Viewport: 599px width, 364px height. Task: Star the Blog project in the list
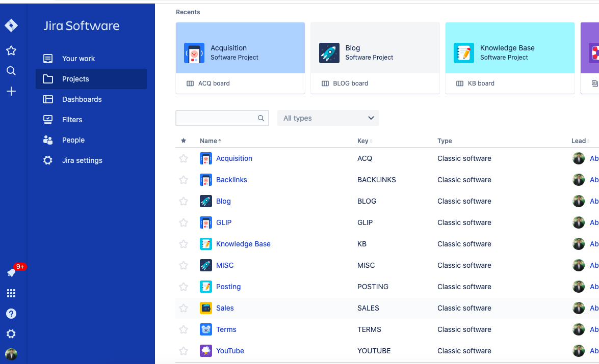tap(184, 201)
